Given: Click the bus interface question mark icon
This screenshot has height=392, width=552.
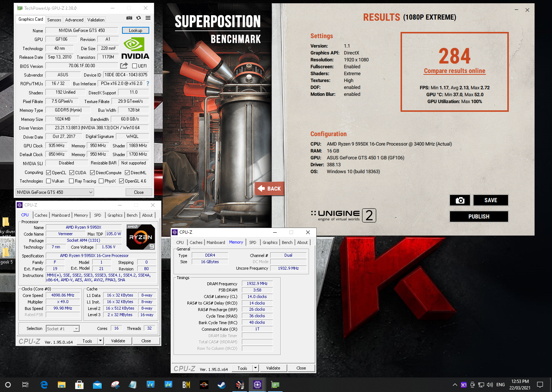Looking at the screenshot, I should point(148,83).
